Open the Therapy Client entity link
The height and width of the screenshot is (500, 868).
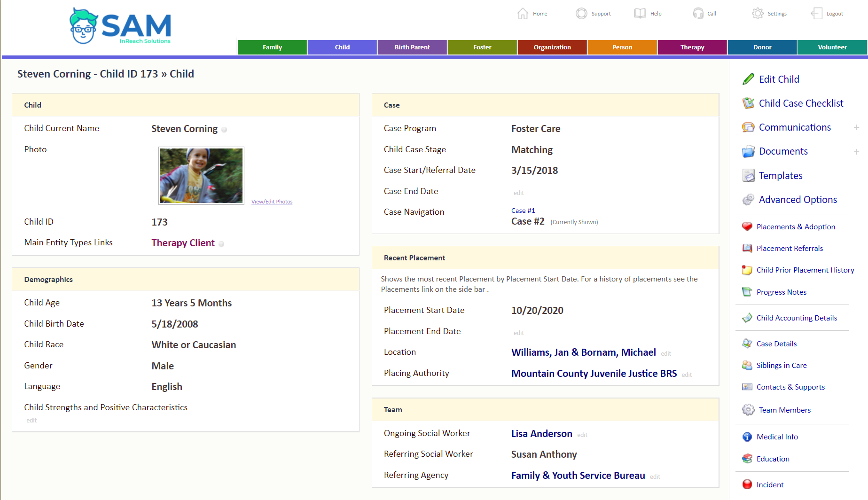click(183, 243)
